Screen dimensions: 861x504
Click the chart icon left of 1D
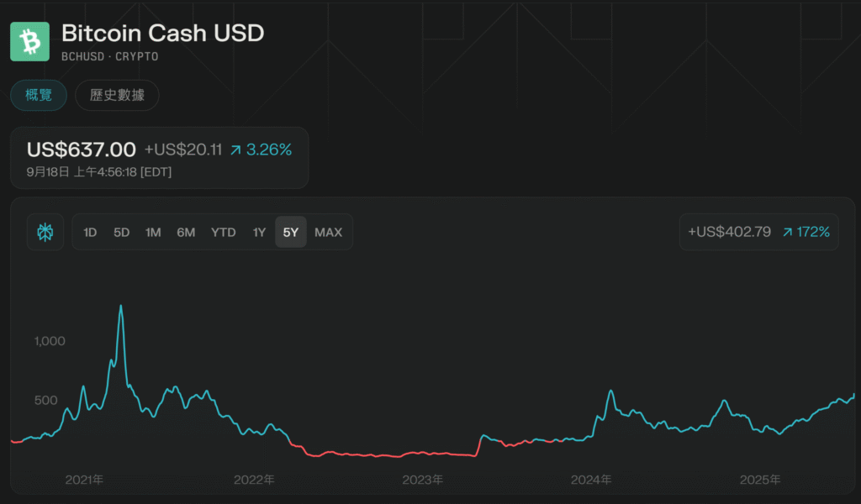click(x=45, y=233)
